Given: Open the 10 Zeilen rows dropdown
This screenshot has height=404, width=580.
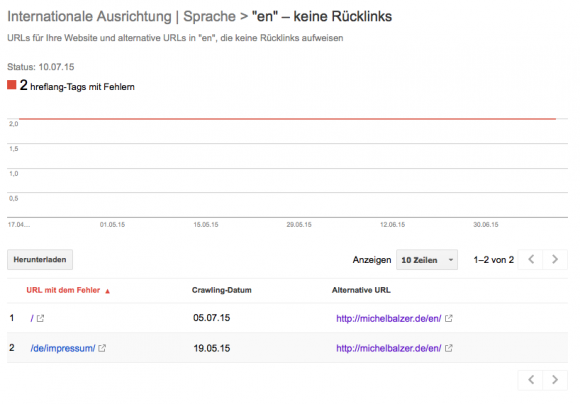Looking at the screenshot, I should [x=427, y=260].
